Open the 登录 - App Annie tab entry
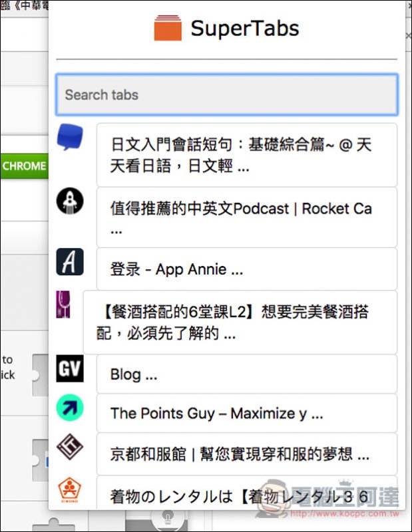This screenshot has width=412, height=532. [247, 269]
